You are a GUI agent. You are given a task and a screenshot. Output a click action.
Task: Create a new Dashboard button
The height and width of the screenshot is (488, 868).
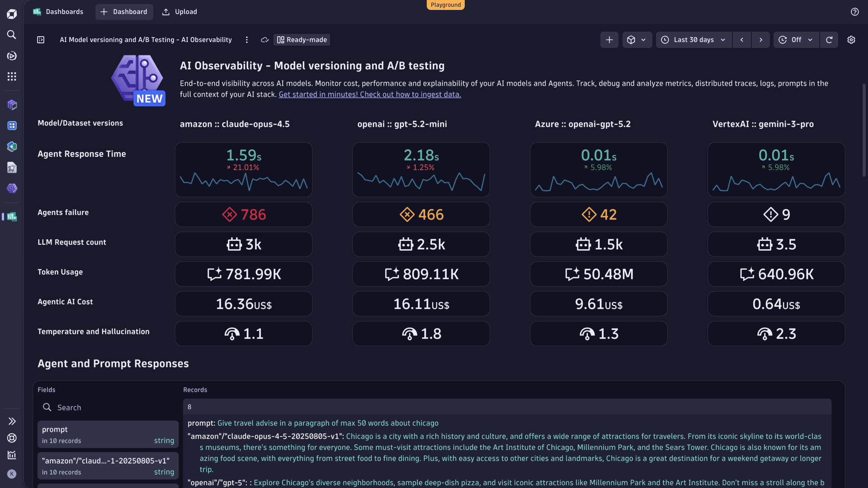[124, 12]
